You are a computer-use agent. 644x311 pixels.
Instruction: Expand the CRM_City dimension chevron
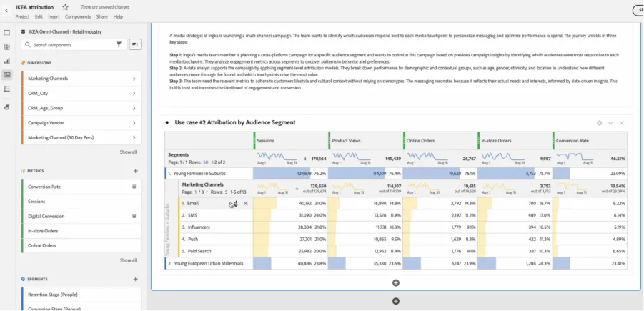pyautogui.click(x=134, y=93)
